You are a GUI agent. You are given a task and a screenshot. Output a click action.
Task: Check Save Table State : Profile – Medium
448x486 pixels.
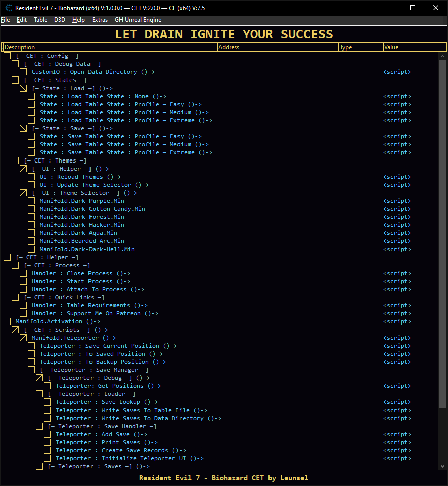31,144
